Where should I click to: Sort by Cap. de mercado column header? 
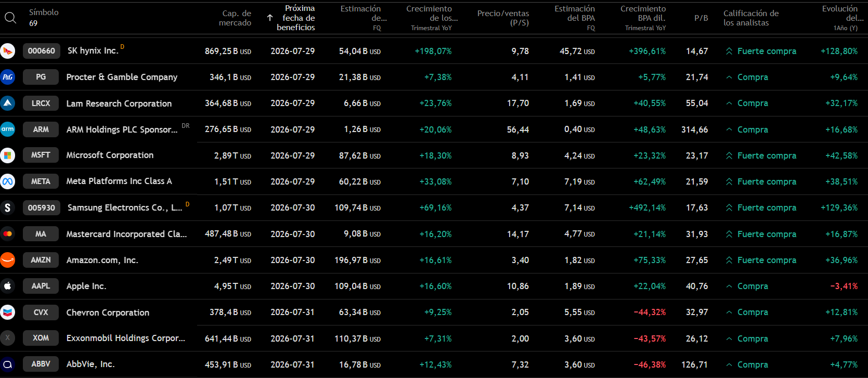click(235, 18)
